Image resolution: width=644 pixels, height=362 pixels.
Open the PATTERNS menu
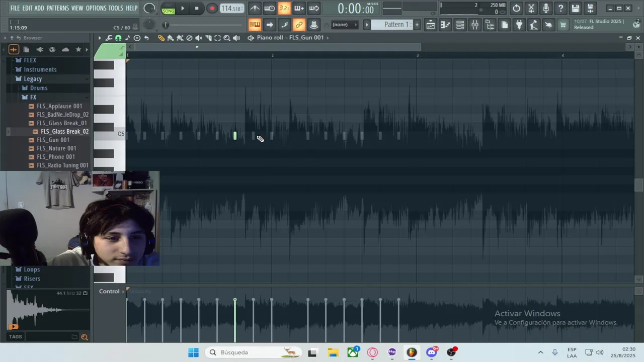point(58,8)
